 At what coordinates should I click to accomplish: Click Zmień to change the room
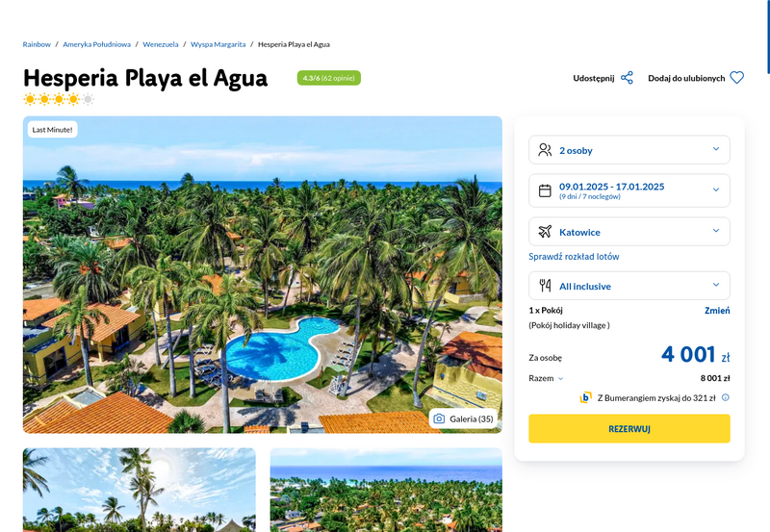(x=717, y=310)
